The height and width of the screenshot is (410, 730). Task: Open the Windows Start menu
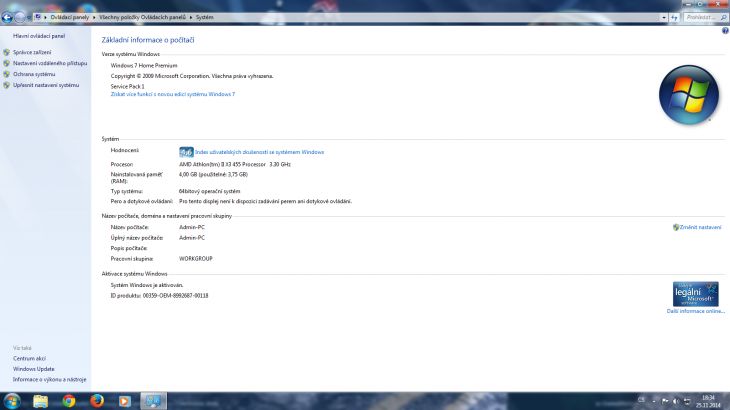click(12, 401)
